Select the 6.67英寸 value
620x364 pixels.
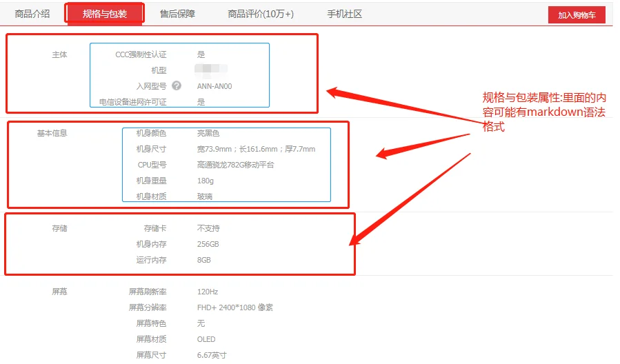212,355
